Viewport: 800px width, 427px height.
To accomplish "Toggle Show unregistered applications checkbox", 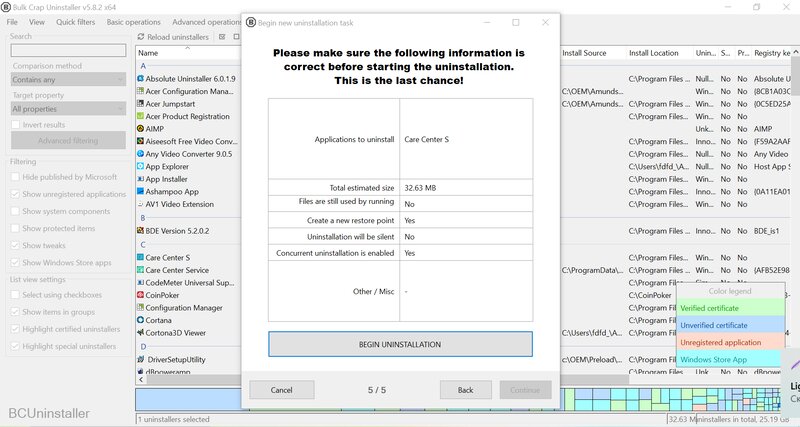I will [x=15, y=194].
